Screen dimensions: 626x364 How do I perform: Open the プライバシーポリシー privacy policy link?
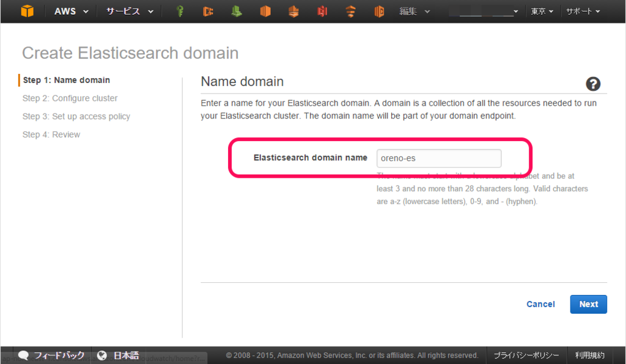526,355
